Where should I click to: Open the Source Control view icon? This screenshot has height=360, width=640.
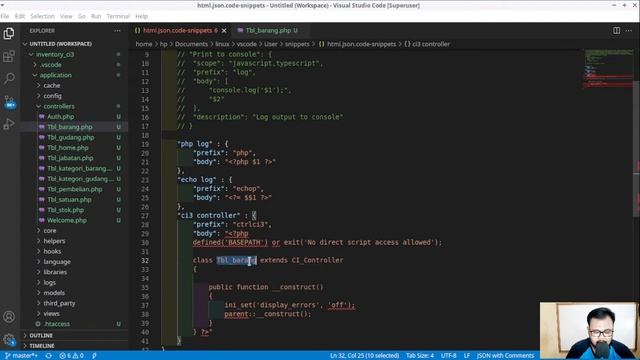[9, 102]
